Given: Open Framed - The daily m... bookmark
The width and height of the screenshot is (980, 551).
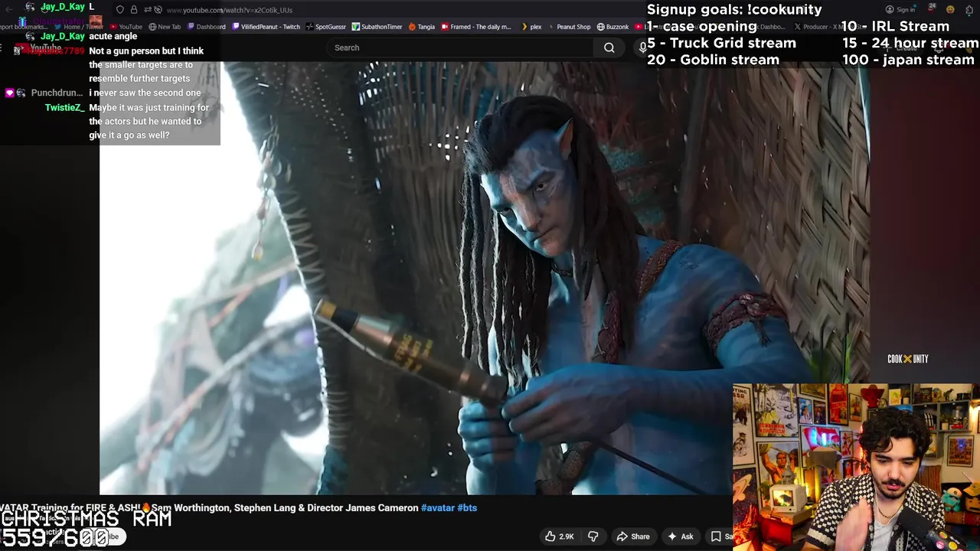Looking at the screenshot, I should [476, 27].
